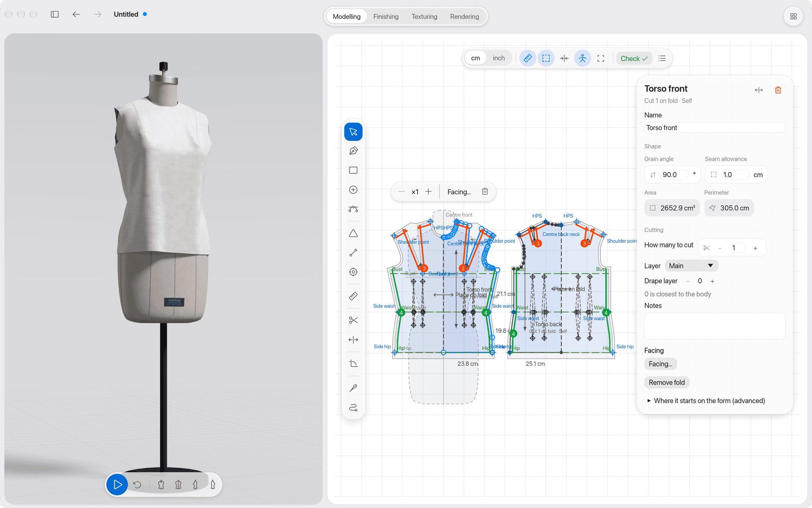Toggle the symmetry align icon in top toolbar

[564, 59]
